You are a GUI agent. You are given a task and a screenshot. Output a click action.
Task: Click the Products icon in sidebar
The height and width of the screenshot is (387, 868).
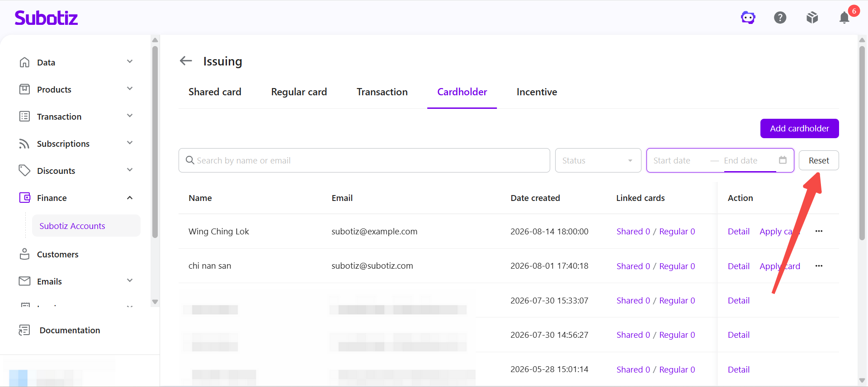point(24,89)
